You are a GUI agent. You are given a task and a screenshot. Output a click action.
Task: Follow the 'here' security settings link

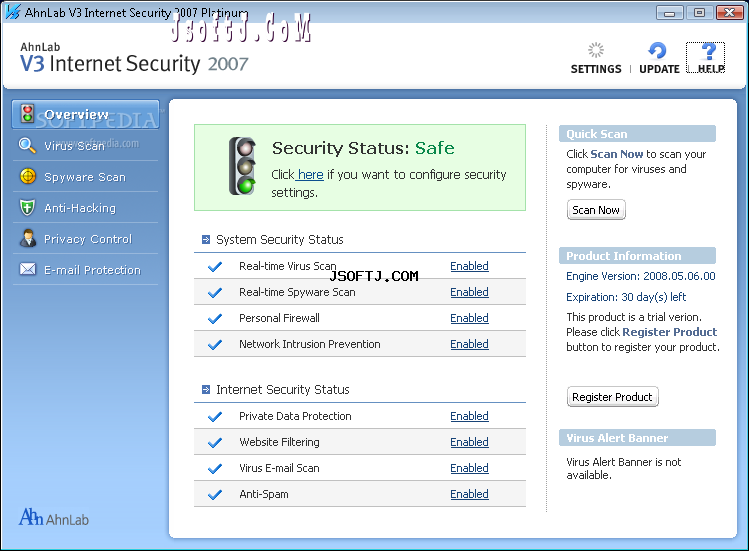(x=310, y=174)
